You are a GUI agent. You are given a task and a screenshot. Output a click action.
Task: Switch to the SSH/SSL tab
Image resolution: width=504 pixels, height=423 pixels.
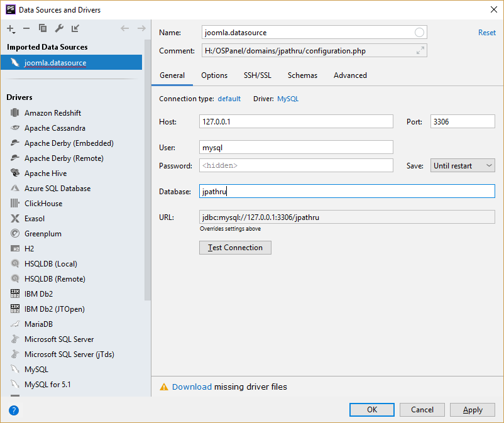(257, 75)
